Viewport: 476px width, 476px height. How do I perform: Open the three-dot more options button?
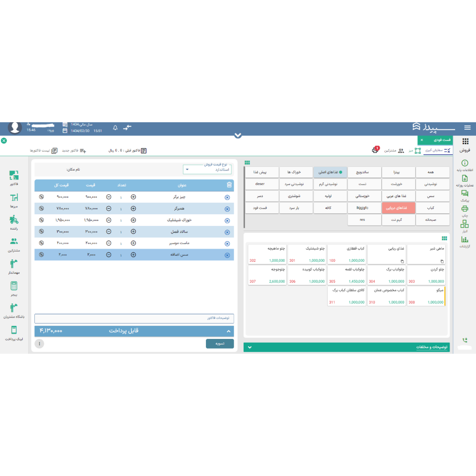pyautogui.click(x=40, y=344)
